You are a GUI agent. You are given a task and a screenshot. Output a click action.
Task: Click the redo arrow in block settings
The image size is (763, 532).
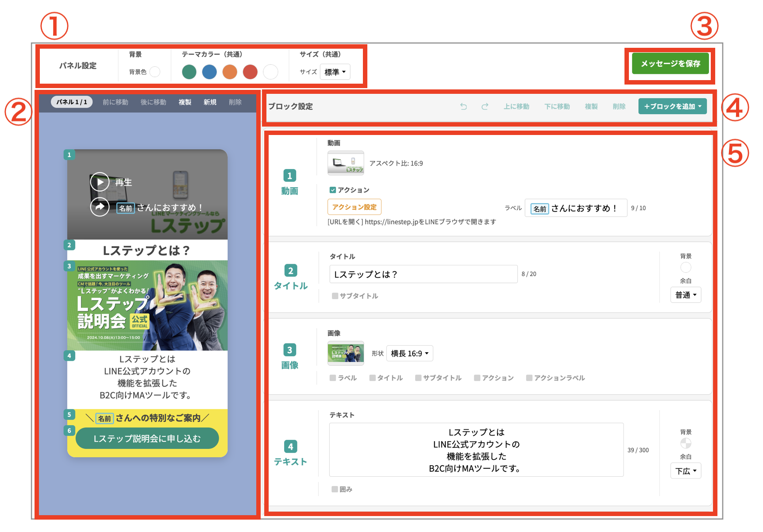pyautogui.click(x=485, y=107)
